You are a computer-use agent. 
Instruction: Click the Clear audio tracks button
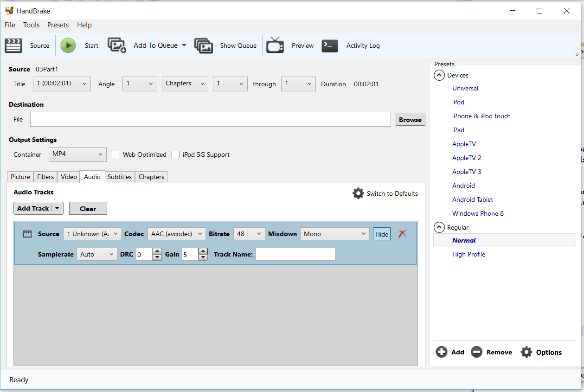coord(88,209)
